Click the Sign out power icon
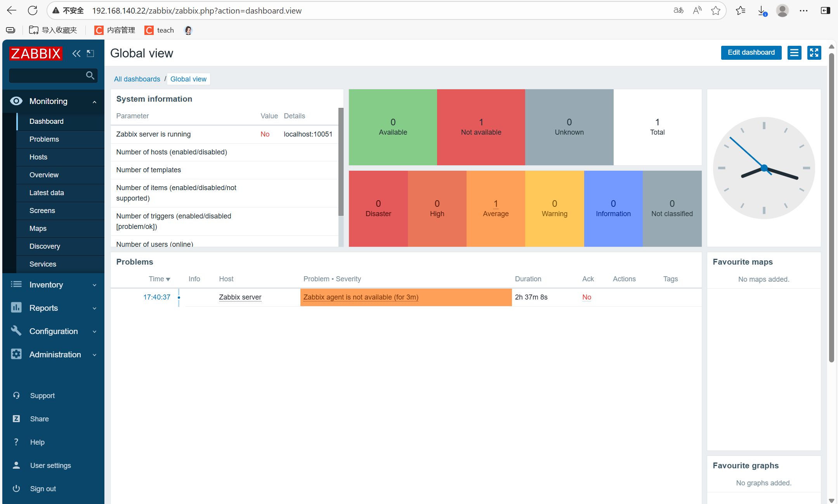 (x=16, y=488)
